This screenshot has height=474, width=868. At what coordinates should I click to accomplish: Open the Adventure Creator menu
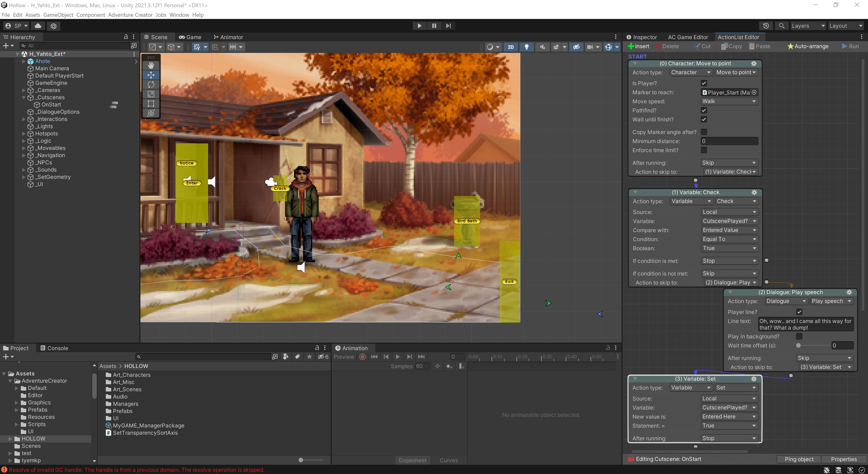coord(130,15)
